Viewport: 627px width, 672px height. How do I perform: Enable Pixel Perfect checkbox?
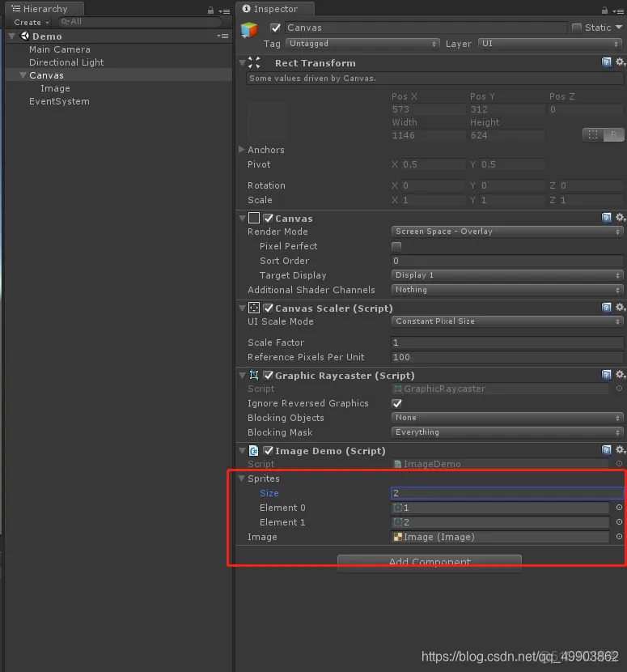pyautogui.click(x=396, y=246)
